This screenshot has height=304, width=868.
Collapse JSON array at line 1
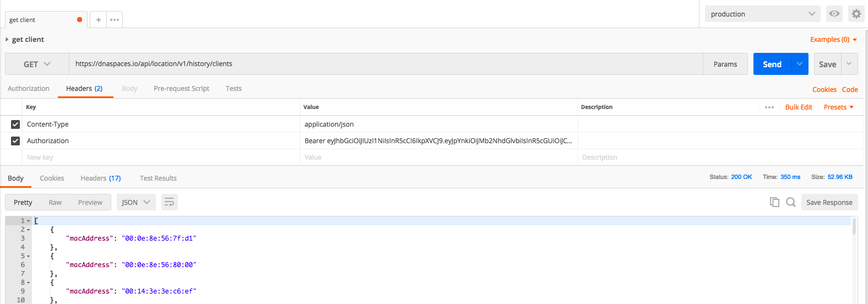point(29,221)
